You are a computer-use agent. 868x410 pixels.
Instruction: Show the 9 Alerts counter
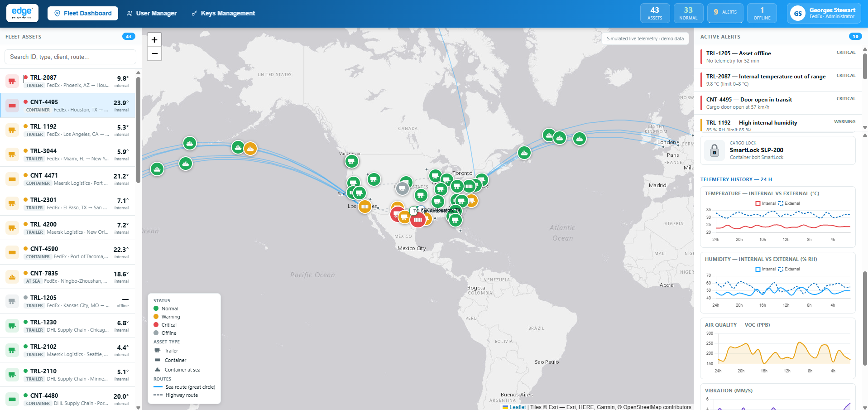725,13
